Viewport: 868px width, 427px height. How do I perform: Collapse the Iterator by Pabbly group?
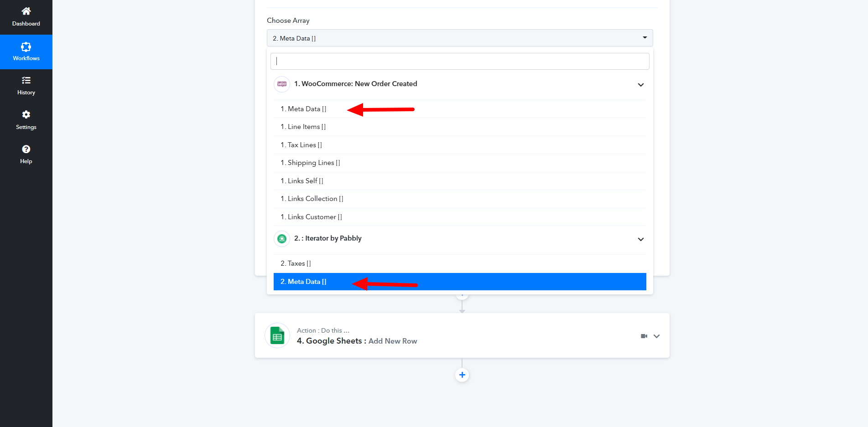tap(641, 239)
